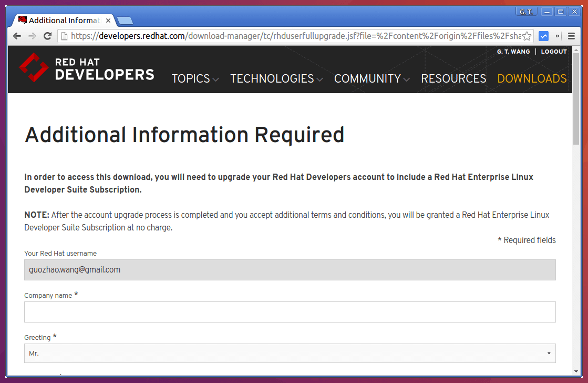Go to the Downloads section

point(532,79)
